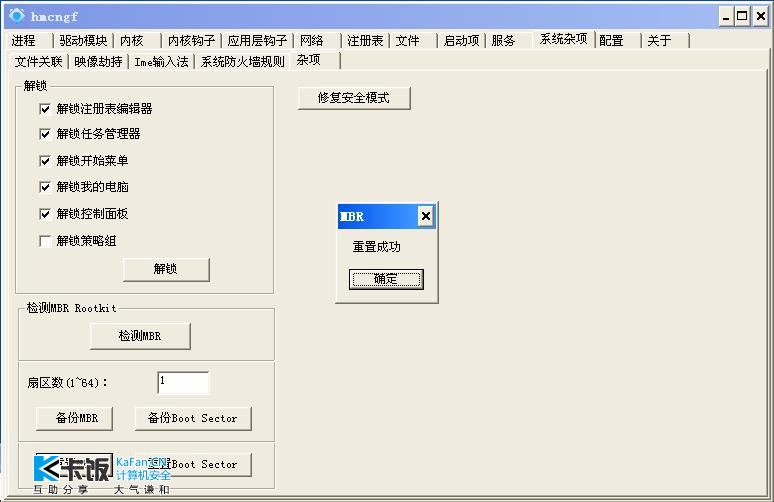Uncheck the 解锁开始菜单 checkbox
The image size is (774, 502).
(x=45, y=161)
